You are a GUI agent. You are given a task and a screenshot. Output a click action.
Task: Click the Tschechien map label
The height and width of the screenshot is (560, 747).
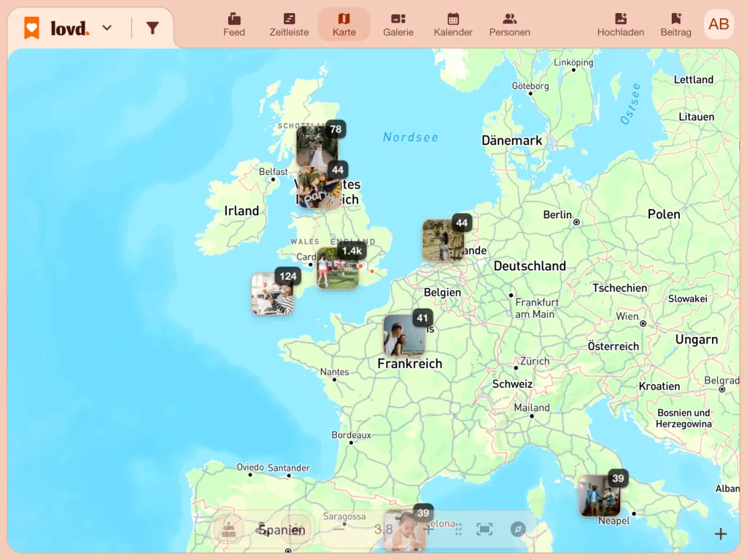(620, 288)
